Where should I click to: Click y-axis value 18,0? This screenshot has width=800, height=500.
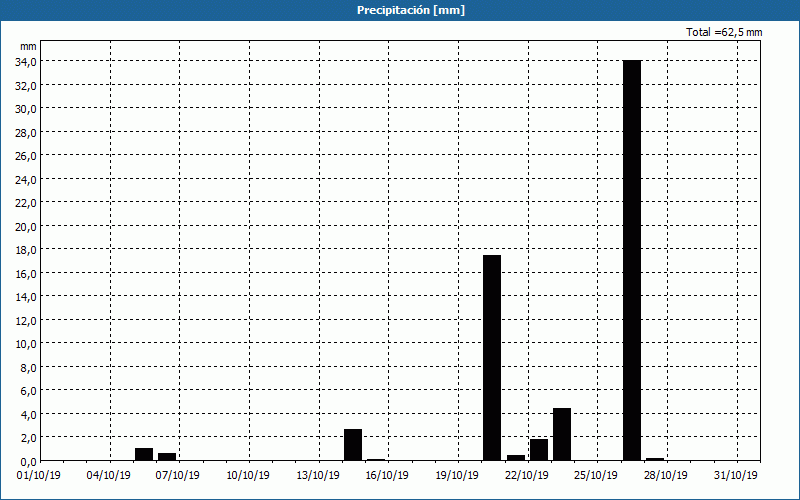click(x=26, y=250)
